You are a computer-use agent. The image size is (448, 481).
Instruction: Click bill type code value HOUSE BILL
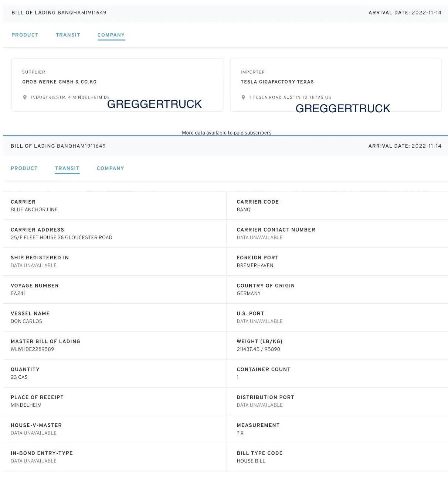coord(251,461)
